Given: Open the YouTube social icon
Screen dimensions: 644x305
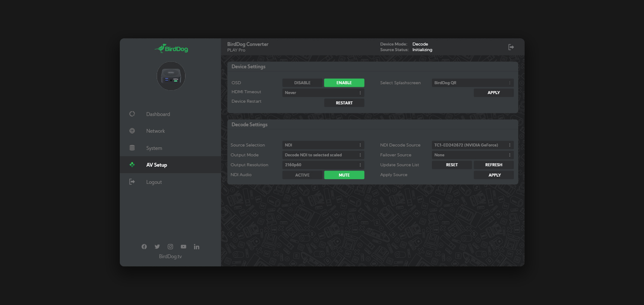Looking at the screenshot, I should tap(183, 247).
